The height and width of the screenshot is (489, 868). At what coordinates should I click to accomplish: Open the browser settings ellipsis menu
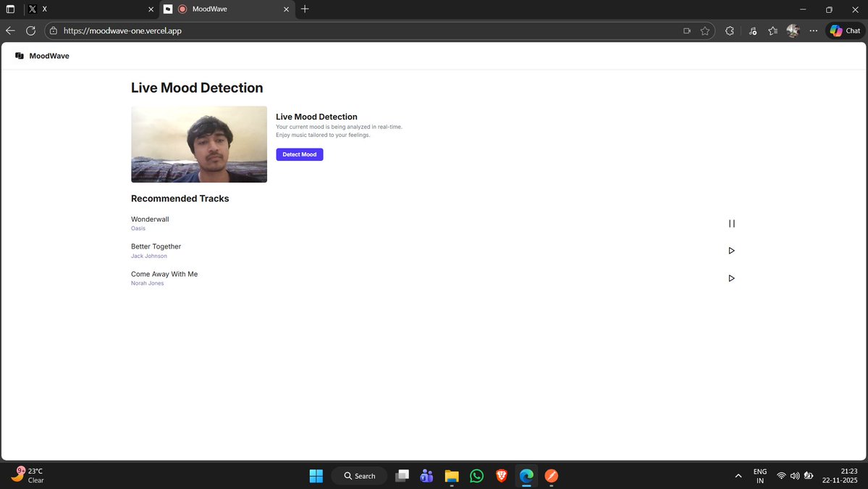813,31
